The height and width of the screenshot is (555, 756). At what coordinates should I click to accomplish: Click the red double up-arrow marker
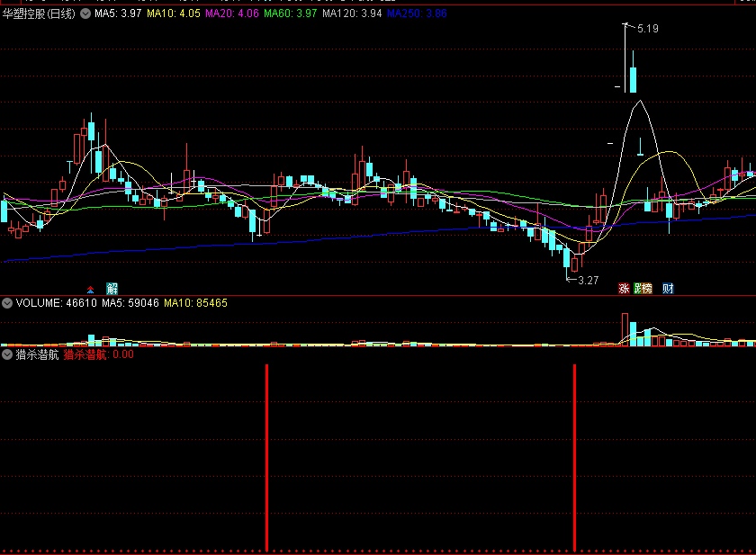pos(90,290)
